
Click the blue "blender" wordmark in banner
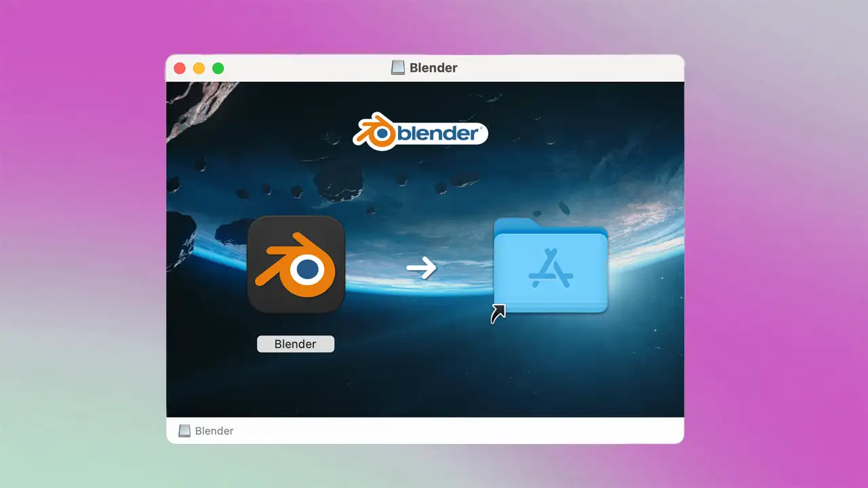(438, 134)
